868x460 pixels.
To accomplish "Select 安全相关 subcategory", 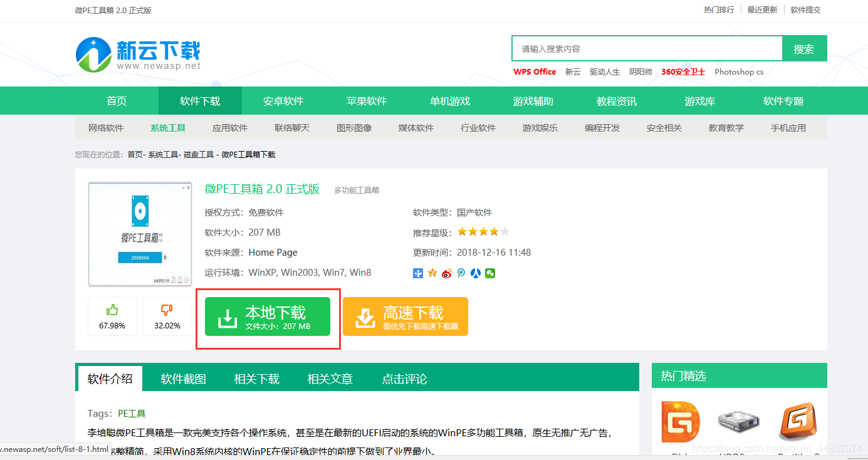I will click(x=664, y=128).
